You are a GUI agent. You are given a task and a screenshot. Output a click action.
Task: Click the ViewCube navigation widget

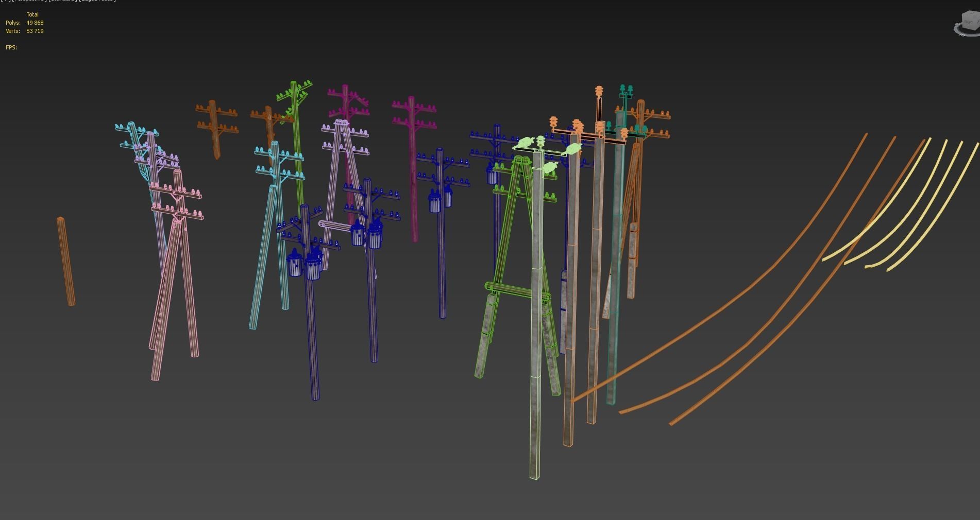(967, 24)
